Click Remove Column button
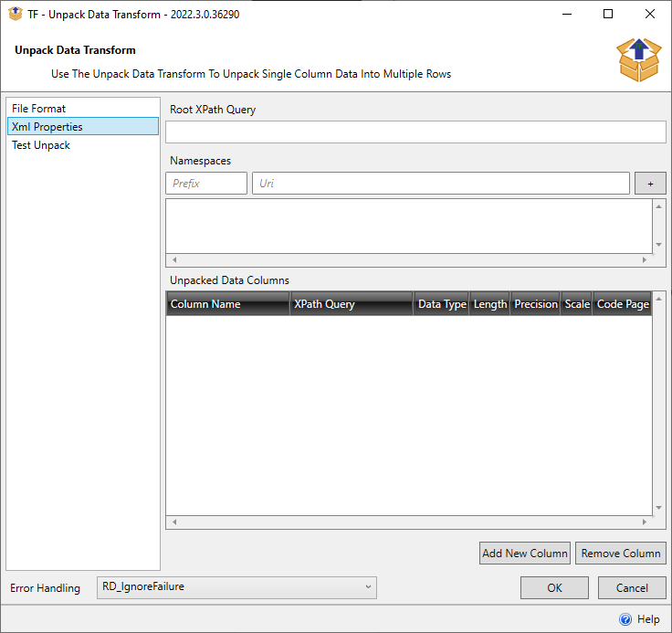 pyautogui.click(x=621, y=554)
